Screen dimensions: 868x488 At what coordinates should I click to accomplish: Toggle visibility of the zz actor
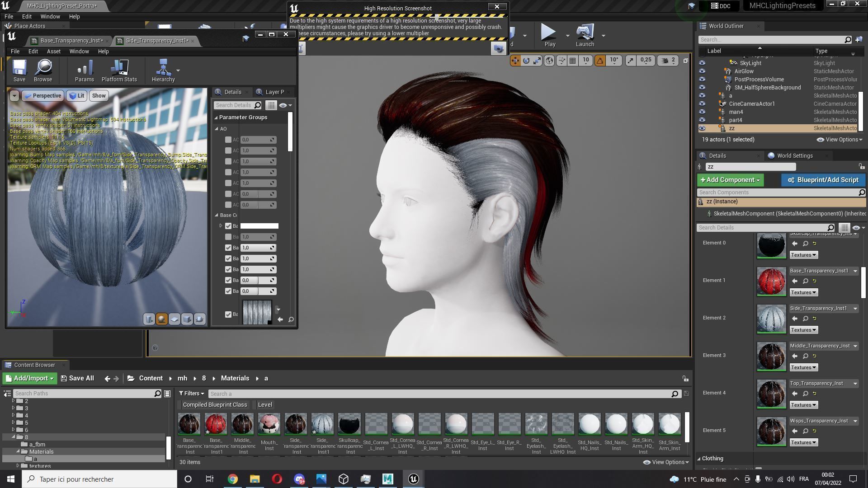(702, 128)
